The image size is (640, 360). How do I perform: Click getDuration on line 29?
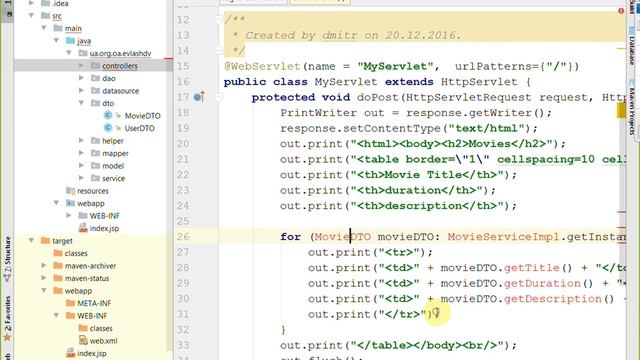[x=542, y=283]
